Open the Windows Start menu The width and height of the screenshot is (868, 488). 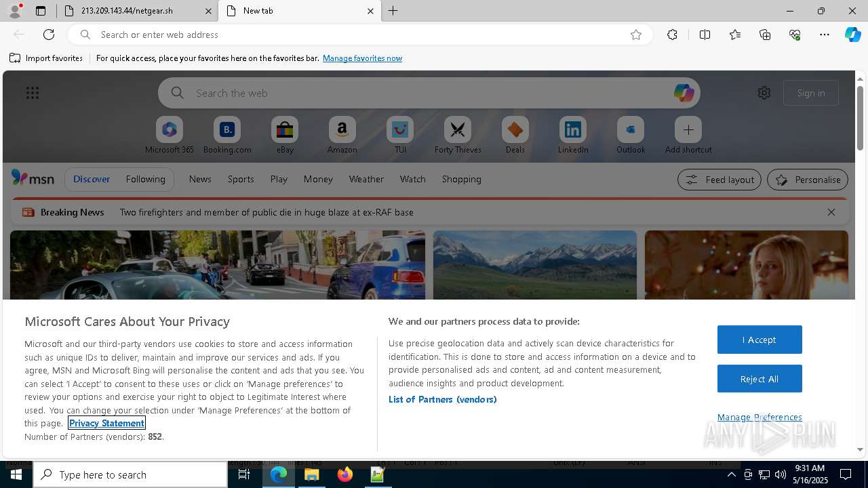click(x=16, y=474)
